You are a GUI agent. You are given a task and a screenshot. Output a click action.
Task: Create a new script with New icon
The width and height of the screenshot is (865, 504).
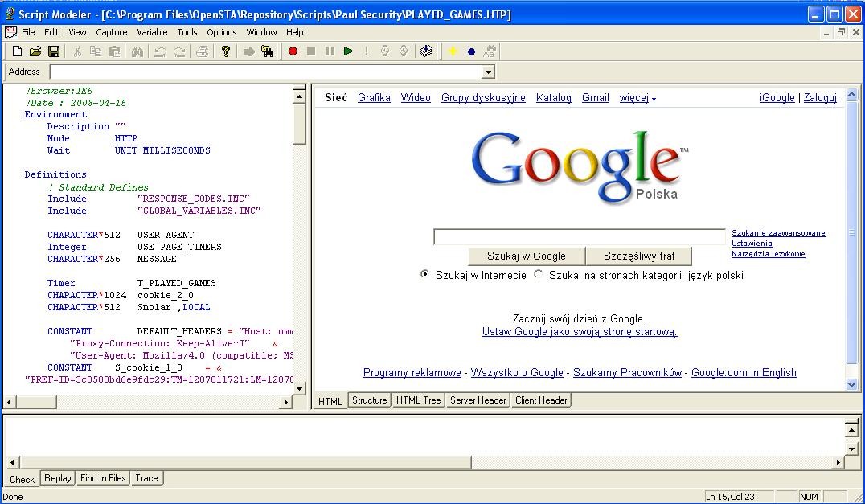coord(17,51)
